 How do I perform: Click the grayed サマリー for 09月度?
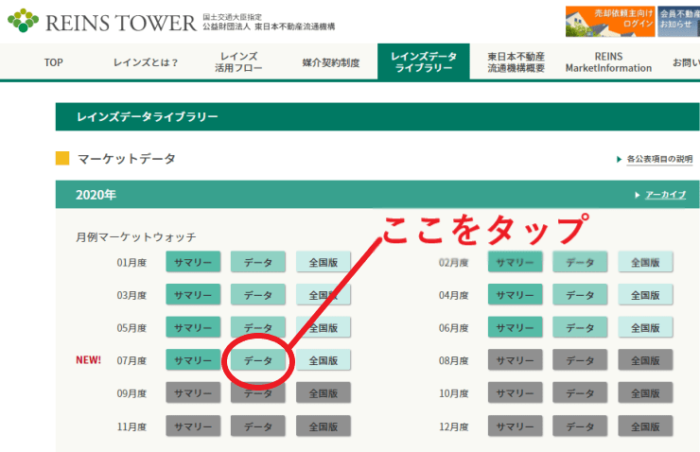(193, 393)
